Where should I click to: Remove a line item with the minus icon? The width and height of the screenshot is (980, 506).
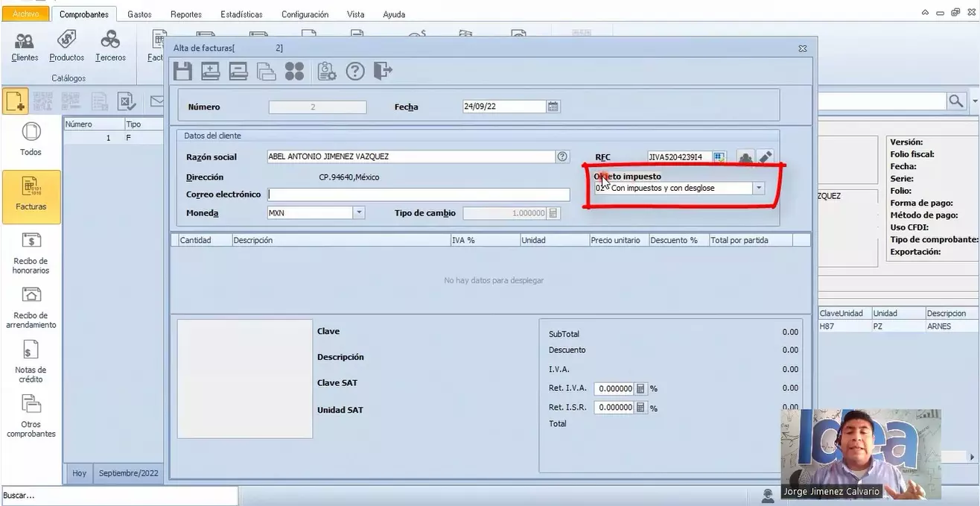(238, 71)
